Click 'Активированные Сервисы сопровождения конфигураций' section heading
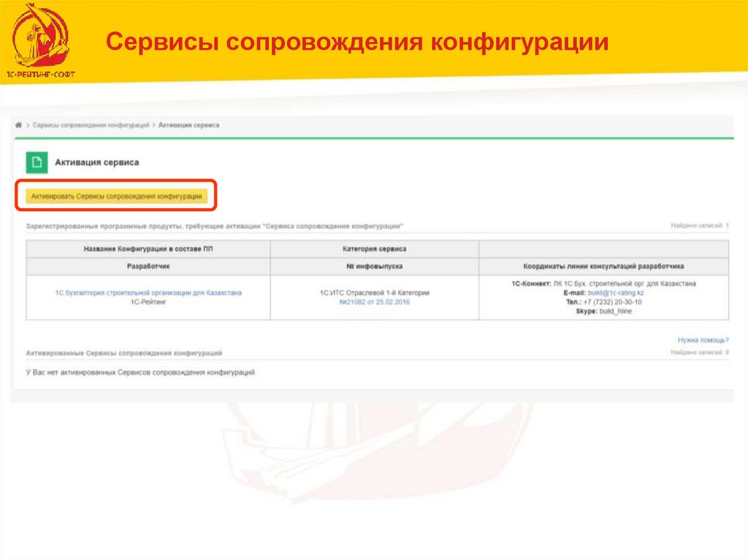 (124, 353)
